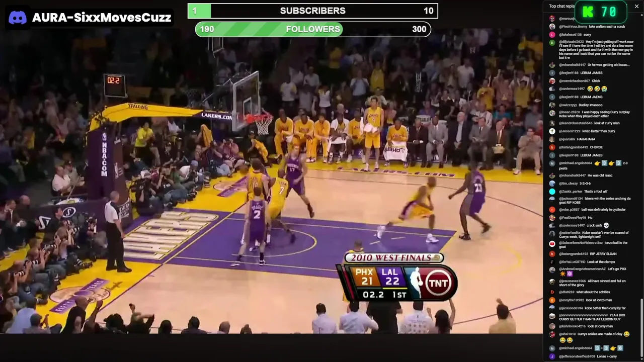Viewport: 644px width, 362px height.
Task: Click avatar of @PinchYourJimmy
Action: 552,27
